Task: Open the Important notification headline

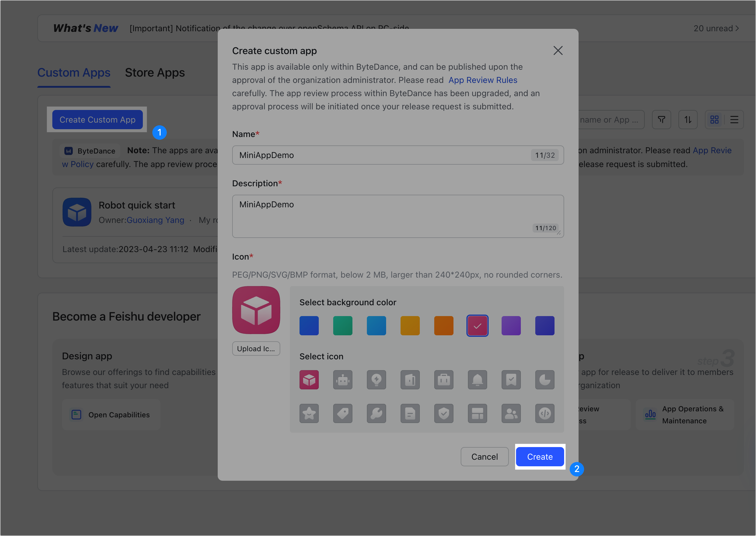Action: click(269, 28)
